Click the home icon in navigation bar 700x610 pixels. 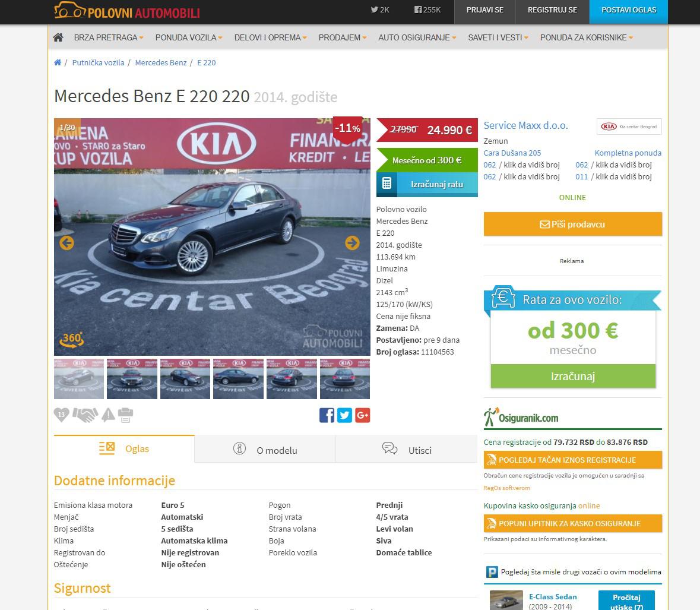click(x=58, y=37)
